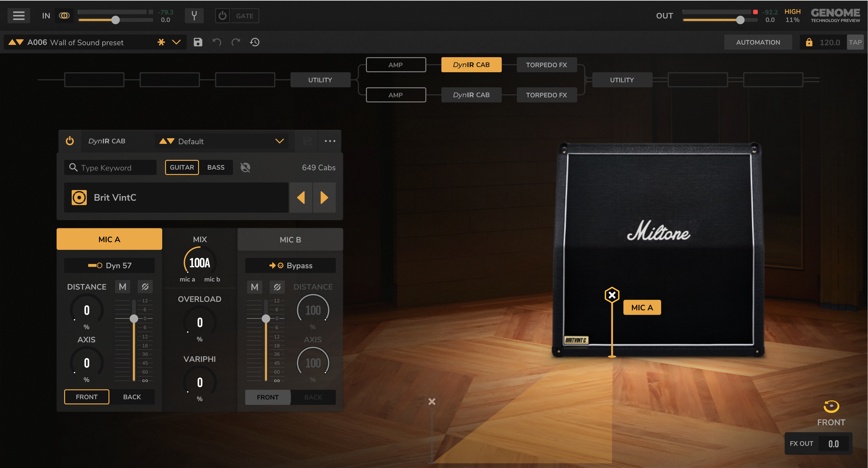Click the 120.0 tempo field

[x=830, y=42]
